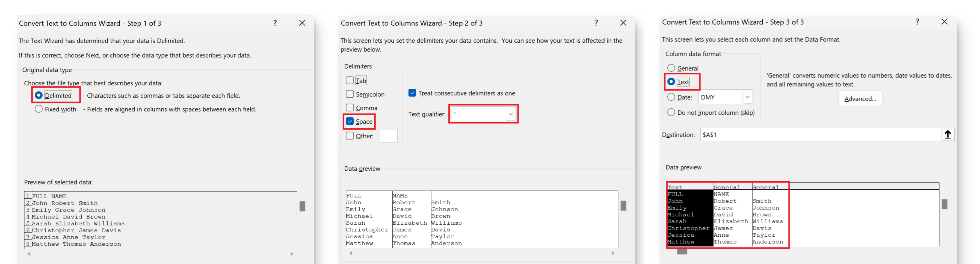Click the Help icon on Step 2 dialog
The image size is (980, 264).
coord(596,23)
